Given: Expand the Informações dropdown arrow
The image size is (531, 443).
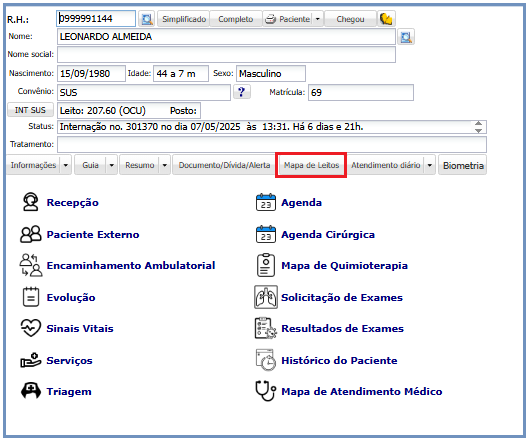Looking at the screenshot, I should [66, 165].
